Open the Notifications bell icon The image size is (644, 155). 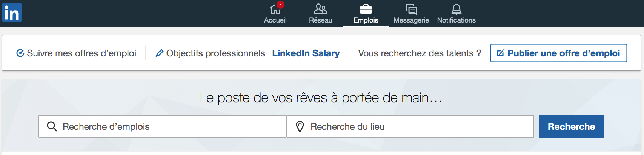[456, 9]
